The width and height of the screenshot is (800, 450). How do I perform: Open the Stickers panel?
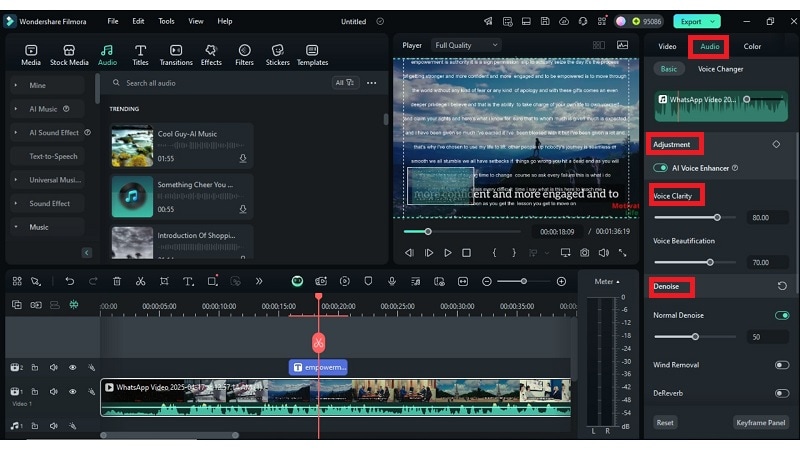[x=278, y=55]
